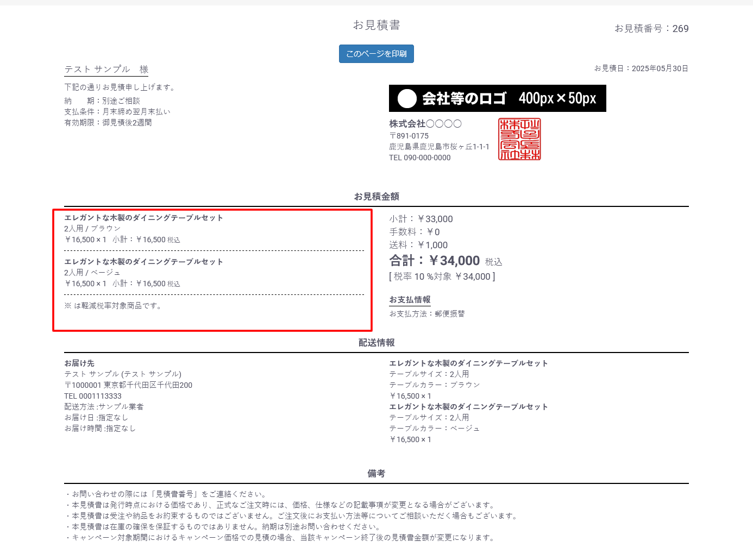Click お届け時間 :指定なし line
The height and width of the screenshot is (560, 753).
coord(100,429)
